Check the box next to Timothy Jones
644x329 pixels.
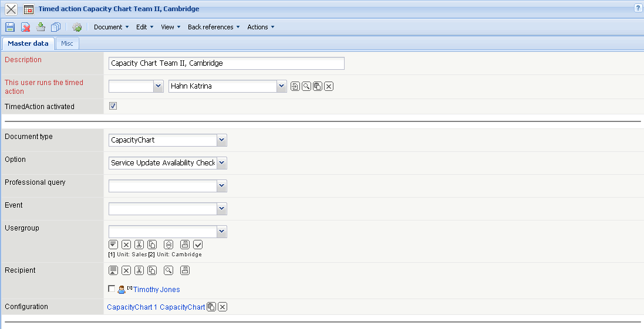pos(112,289)
